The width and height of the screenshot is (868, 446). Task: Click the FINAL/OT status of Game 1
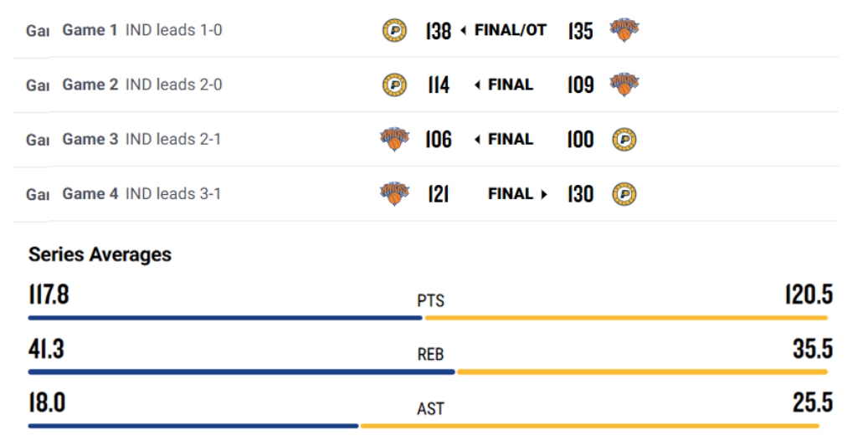pyautogui.click(x=511, y=30)
